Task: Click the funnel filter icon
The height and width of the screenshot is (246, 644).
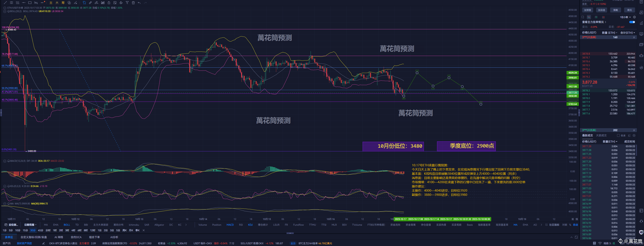Action: point(127,3)
